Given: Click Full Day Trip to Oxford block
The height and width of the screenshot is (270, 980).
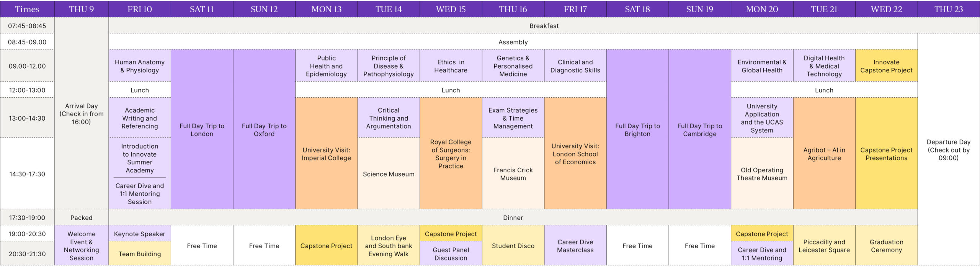Looking at the screenshot, I should [x=264, y=130].
